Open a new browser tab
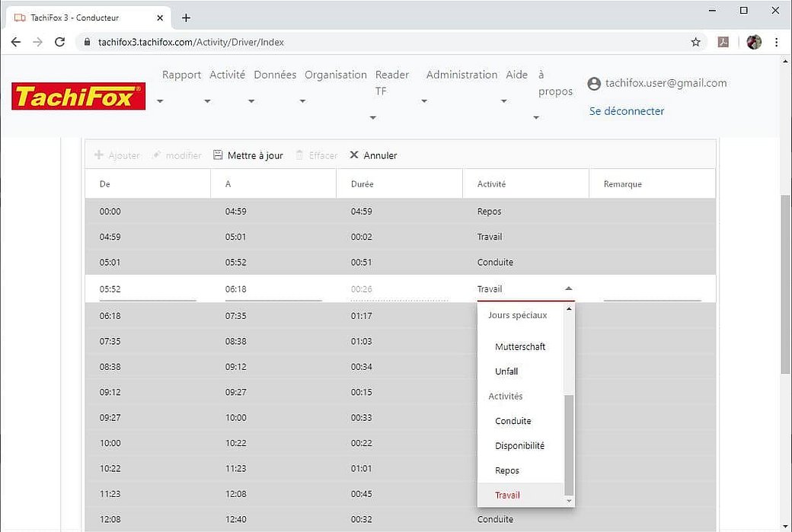 (x=186, y=18)
